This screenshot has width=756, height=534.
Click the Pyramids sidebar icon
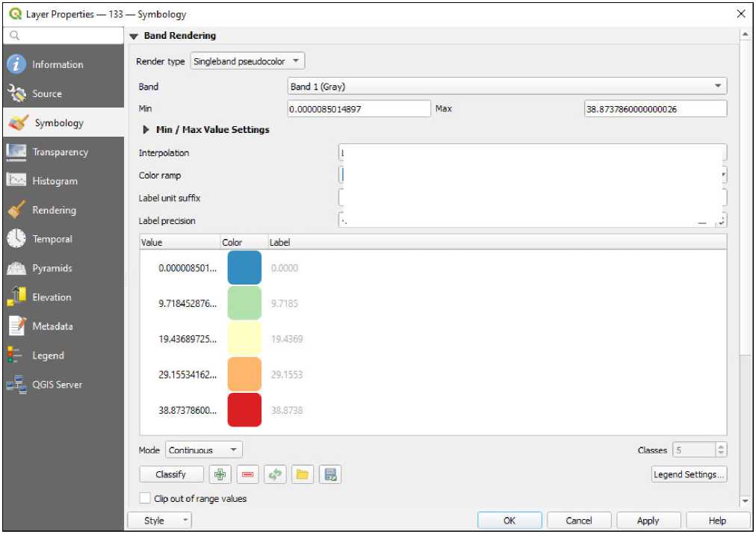click(16, 268)
